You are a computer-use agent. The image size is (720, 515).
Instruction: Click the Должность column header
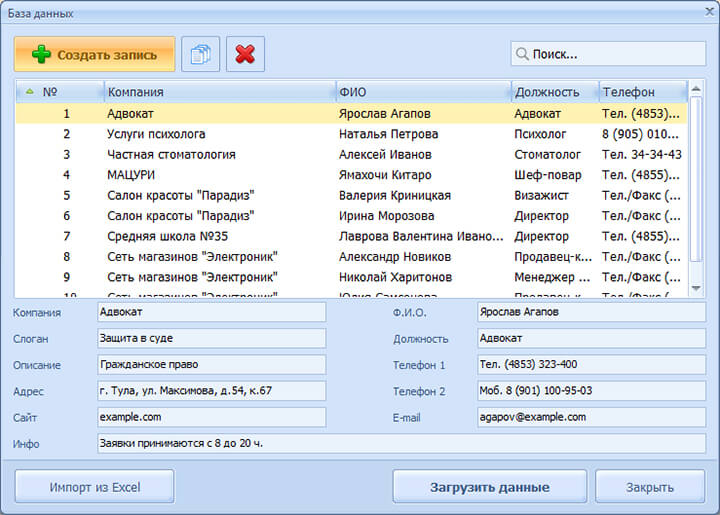pyautogui.click(x=554, y=92)
